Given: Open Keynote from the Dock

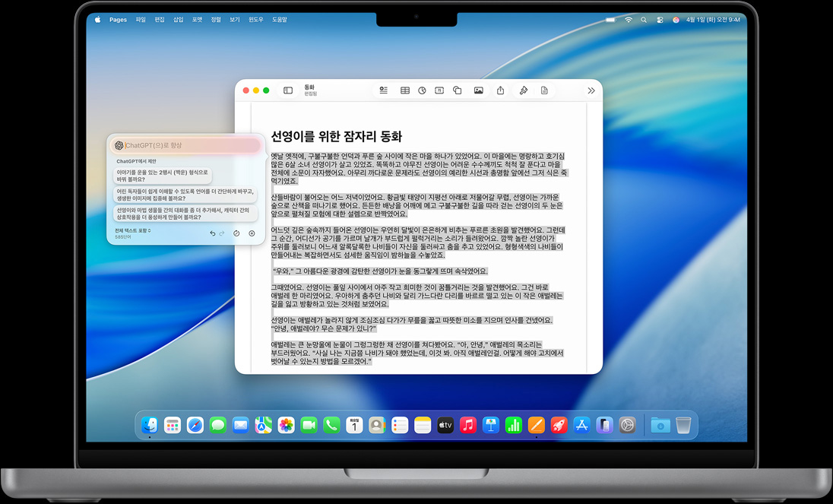Looking at the screenshot, I should 491,425.
